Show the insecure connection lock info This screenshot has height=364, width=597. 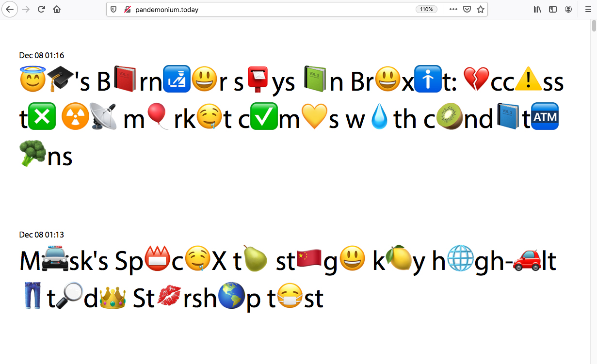128,9
